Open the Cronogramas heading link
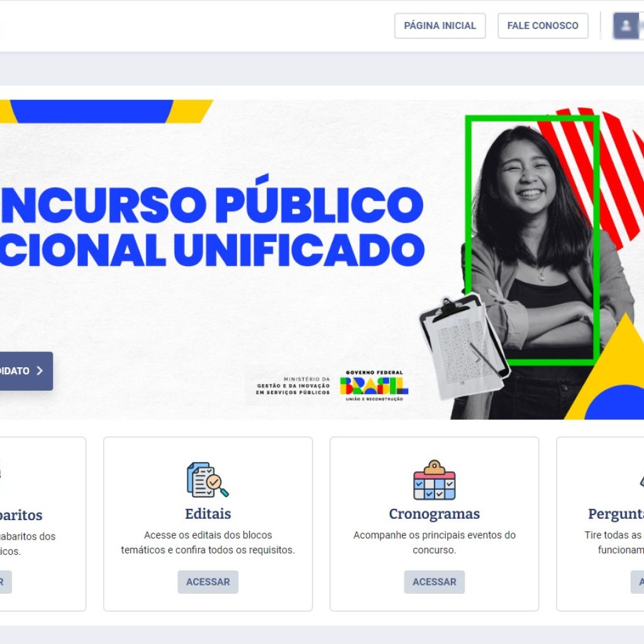The image size is (644, 644). 434,514
